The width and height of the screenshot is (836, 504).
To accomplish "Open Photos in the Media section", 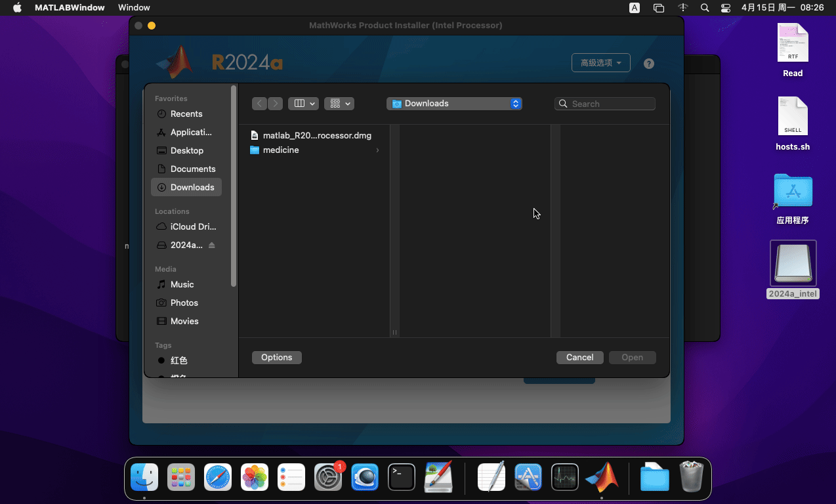I will pyautogui.click(x=186, y=303).
